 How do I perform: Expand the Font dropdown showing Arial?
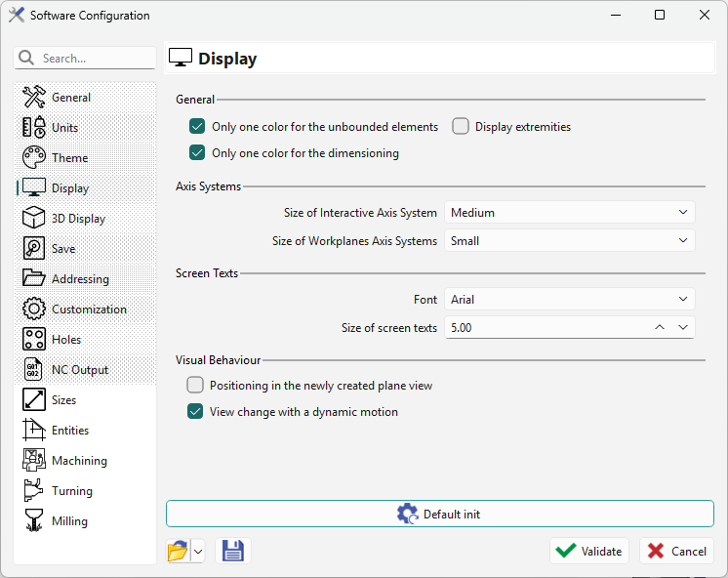pos(569,300)
